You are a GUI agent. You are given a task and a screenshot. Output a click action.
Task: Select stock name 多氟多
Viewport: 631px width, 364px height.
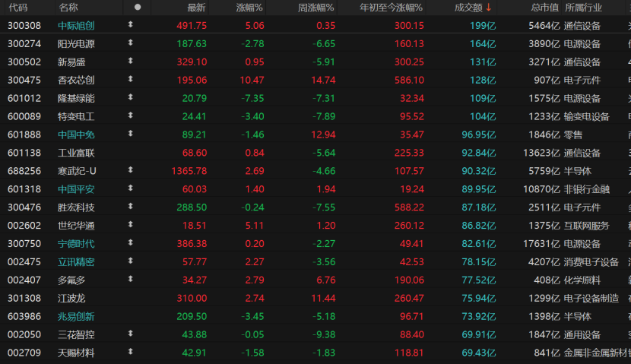(x=71, y=280)
